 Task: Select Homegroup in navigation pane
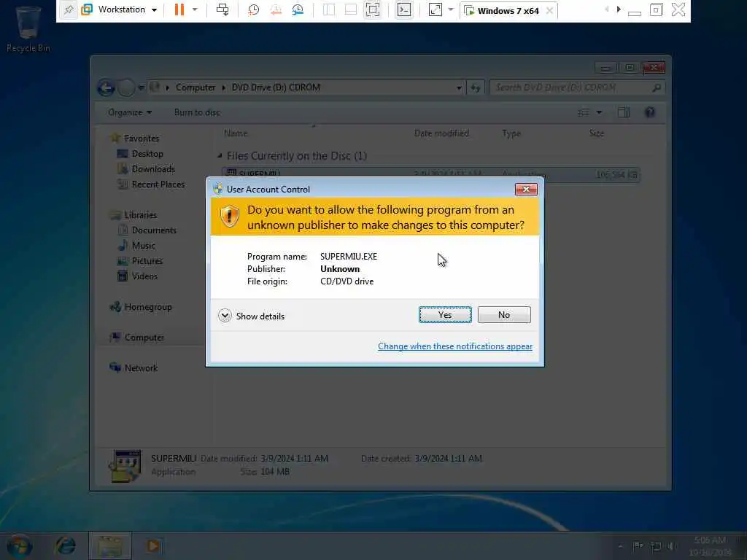point(147,307)
